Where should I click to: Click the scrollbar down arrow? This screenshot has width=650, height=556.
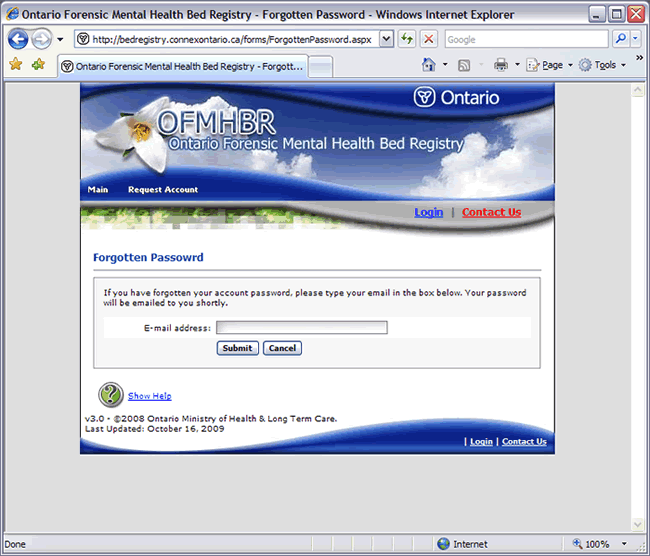pos(638,524)
